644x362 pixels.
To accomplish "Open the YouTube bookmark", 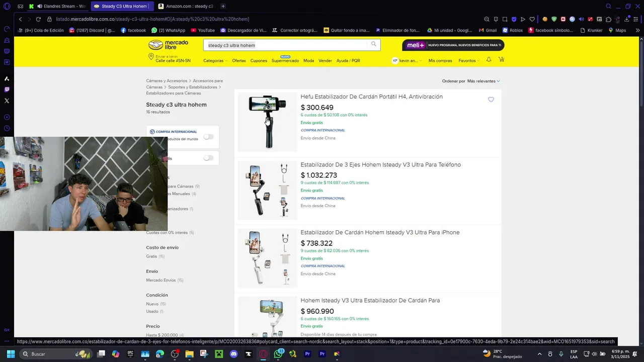I will click(x=203, y=30).
